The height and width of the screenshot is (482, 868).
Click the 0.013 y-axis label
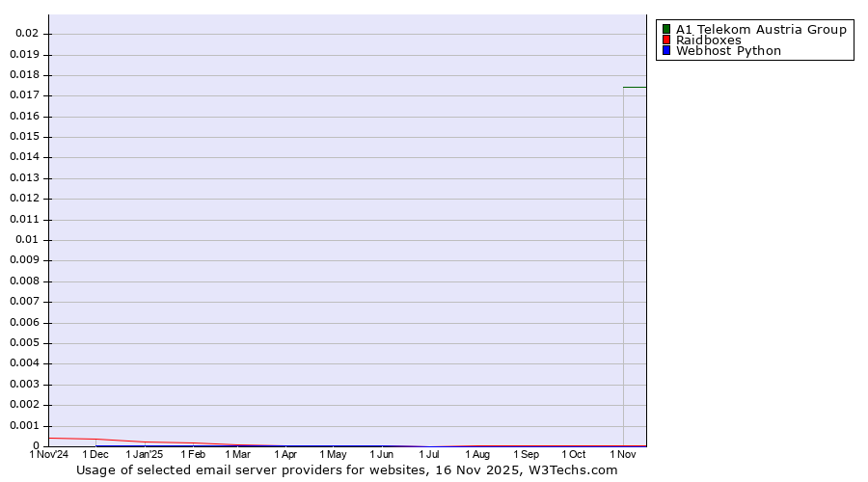(x=25, y=178)
